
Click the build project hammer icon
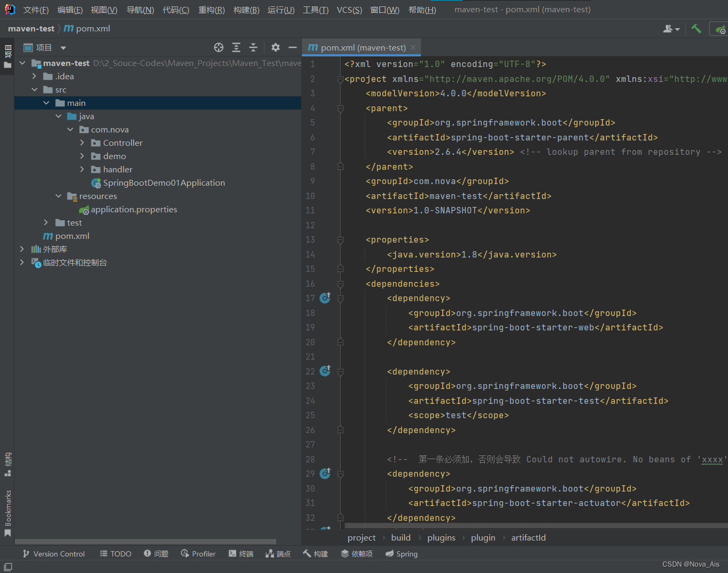[696, 29]
